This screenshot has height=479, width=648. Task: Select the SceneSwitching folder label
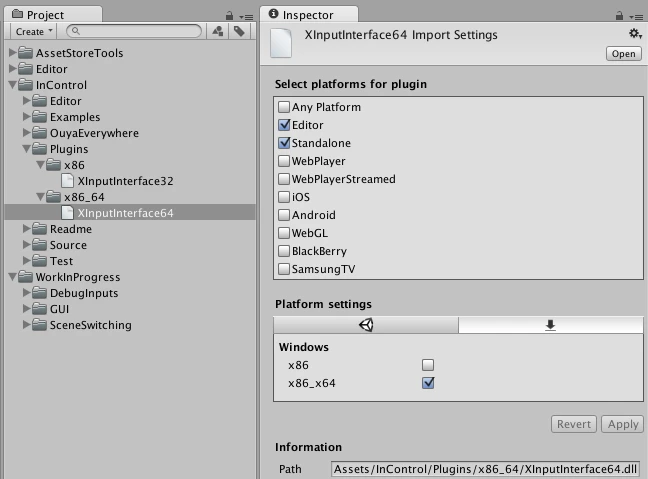pyautogui.click(x=91, y=325)
